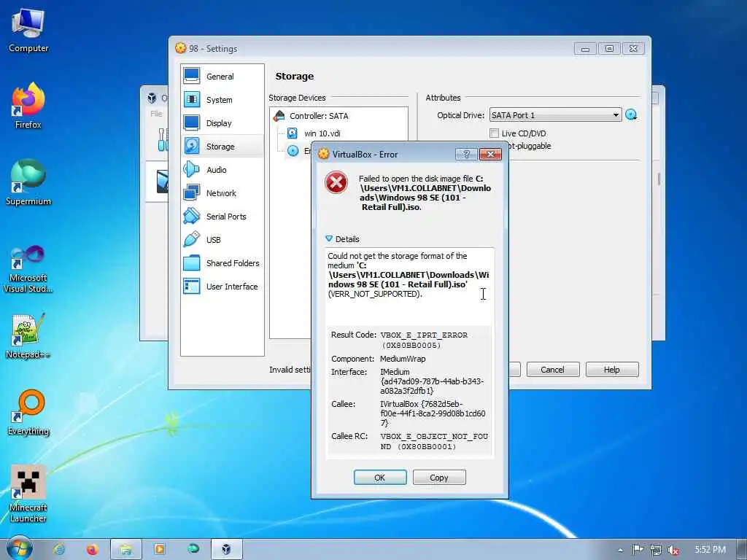Open the Minecraft Launcher desktop shortcut
This screenshot has width=747, height=560.
point(28,494)
